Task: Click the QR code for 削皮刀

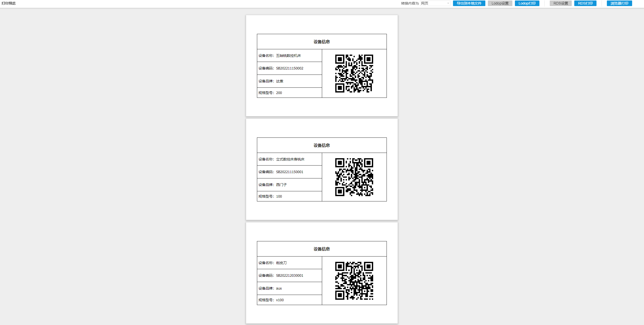Action: point(354,281)
